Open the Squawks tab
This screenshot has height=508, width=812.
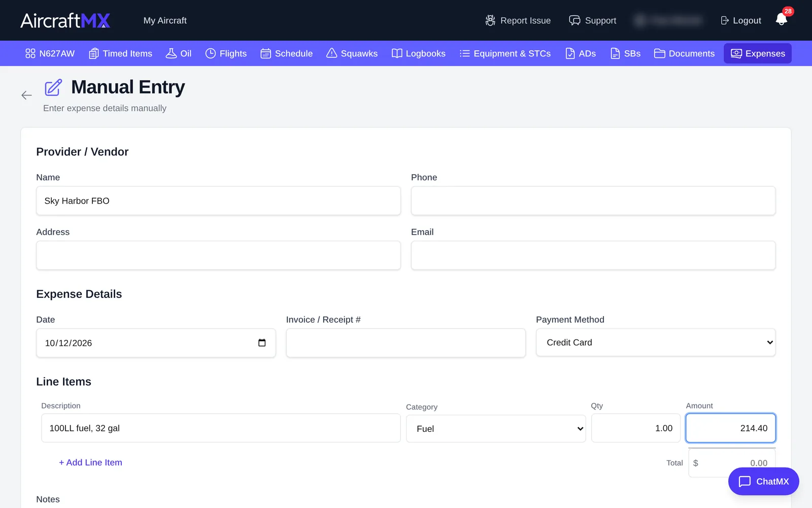[352, 53]
